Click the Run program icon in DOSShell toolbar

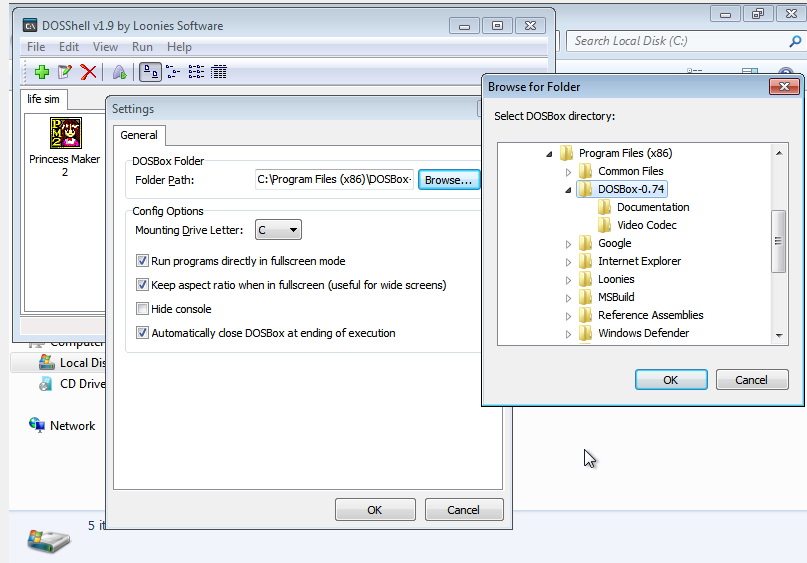click(119, 72)
